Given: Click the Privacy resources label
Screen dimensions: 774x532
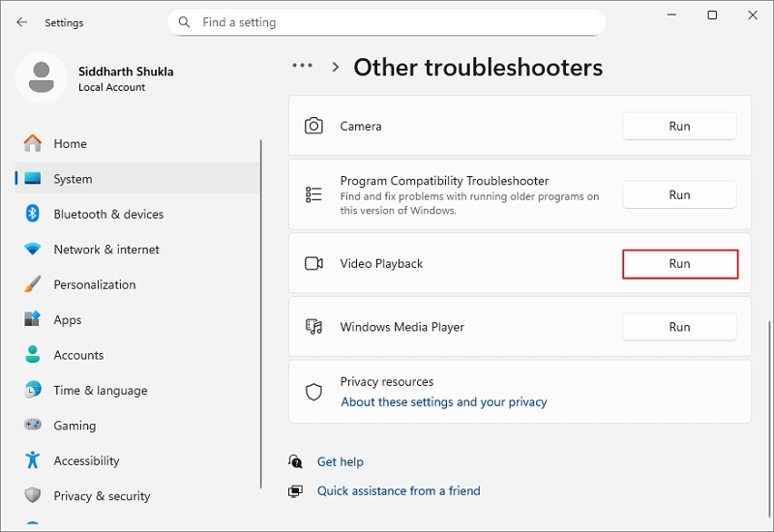Looking at the screenshot, I should click(x=386, y=381).
